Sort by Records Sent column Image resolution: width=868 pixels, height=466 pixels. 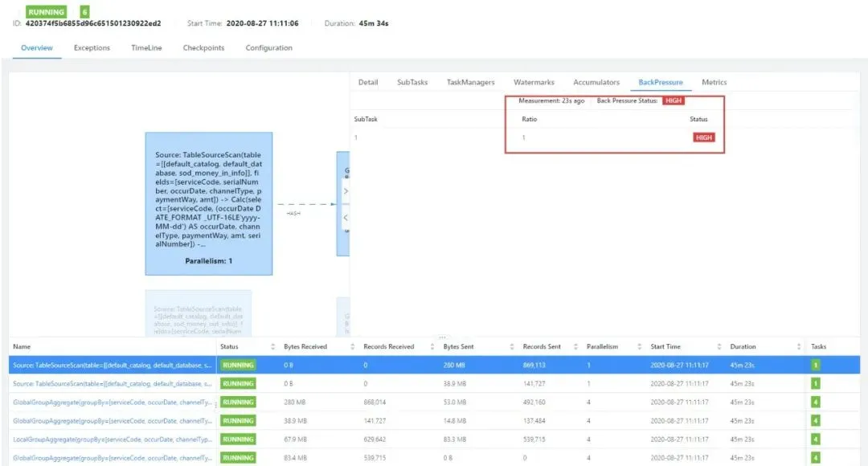coord(575,346)
